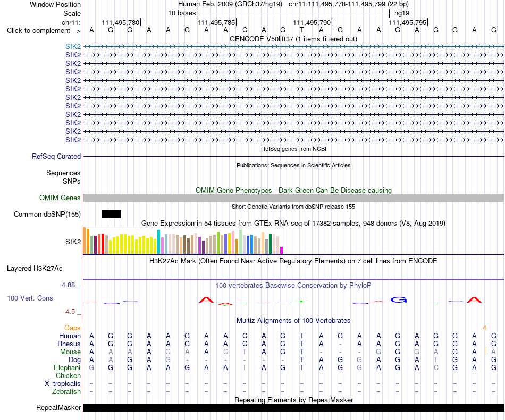The height and width of the screenshot is (420, 505).
Task: Click '100 vertebrates Basewise Conservation by PhyloP' title
Action: [293, 285]
